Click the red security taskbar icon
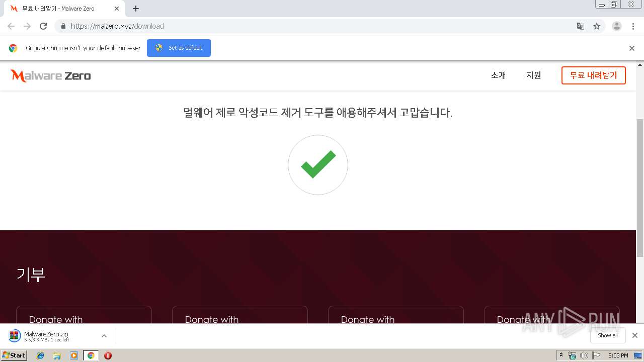The image size is (644, 362). (108, 355)
